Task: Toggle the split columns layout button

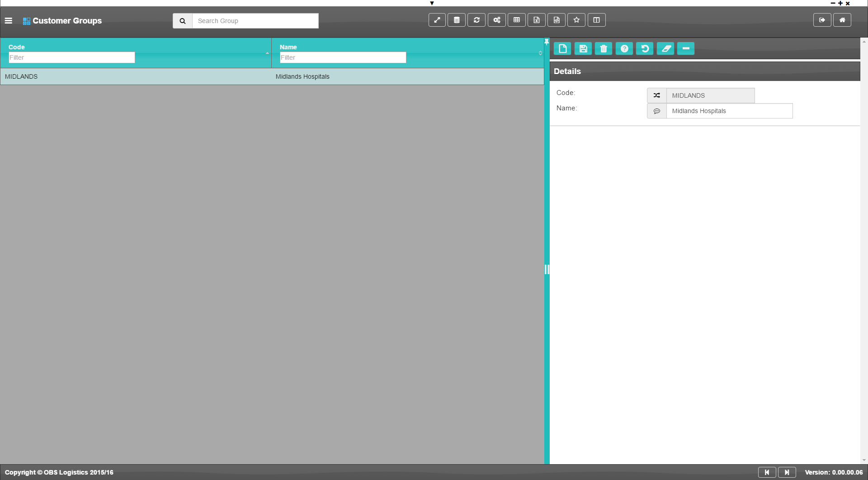Action: [597, 20]
